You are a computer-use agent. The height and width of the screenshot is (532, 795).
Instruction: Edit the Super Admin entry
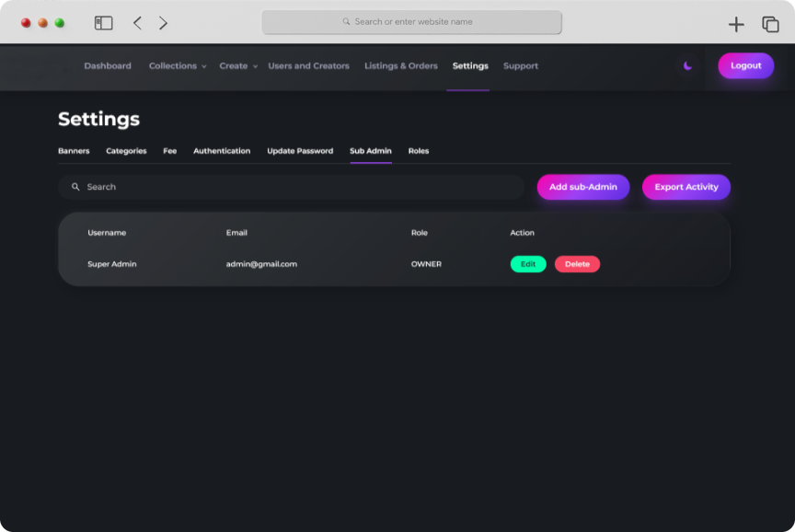(528, 264)
